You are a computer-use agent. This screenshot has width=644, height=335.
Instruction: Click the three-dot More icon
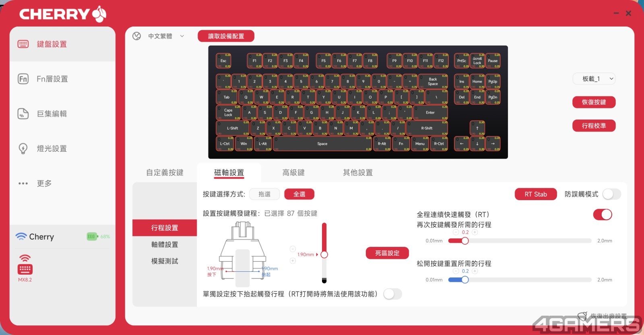(23, 184)
